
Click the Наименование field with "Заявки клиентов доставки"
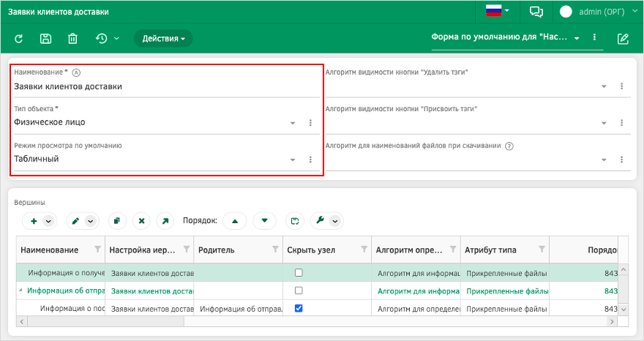166,86
